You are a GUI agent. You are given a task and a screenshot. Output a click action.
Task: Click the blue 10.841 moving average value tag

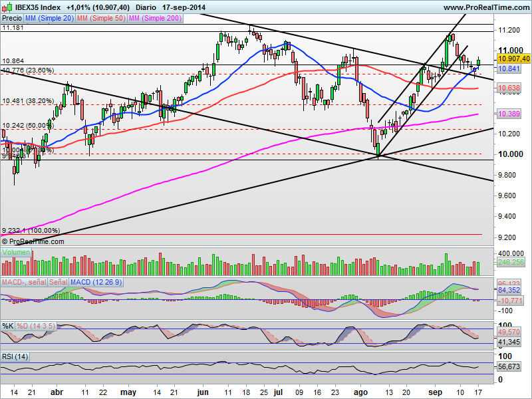[509, 68]
